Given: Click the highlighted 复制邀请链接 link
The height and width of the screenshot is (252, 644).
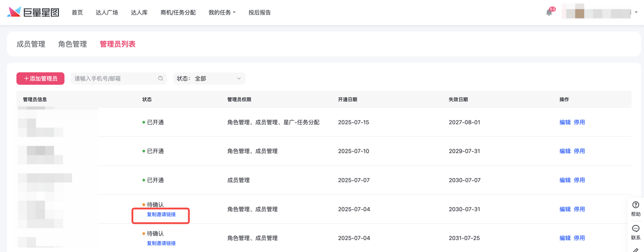Looking at the screenshot, I should point(161,215).
